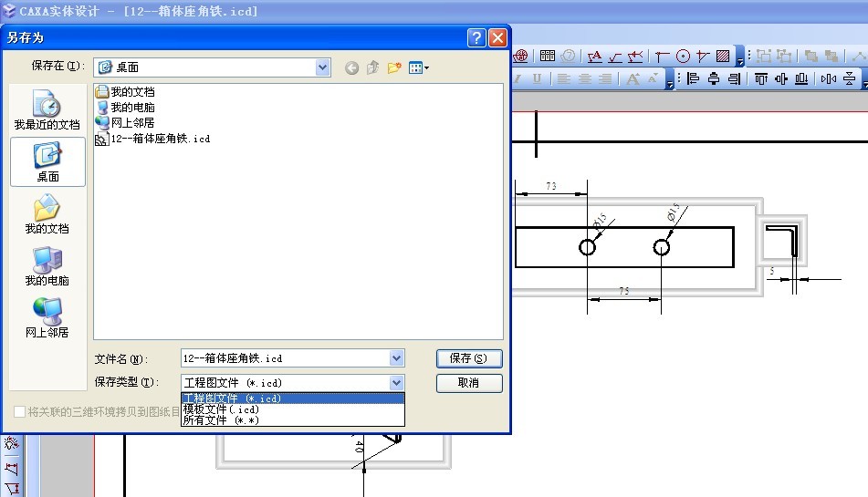The height and width of the screenshot is (497, 868).
Task: Click the hatch pattern fill icon
Action: [723, 57]
